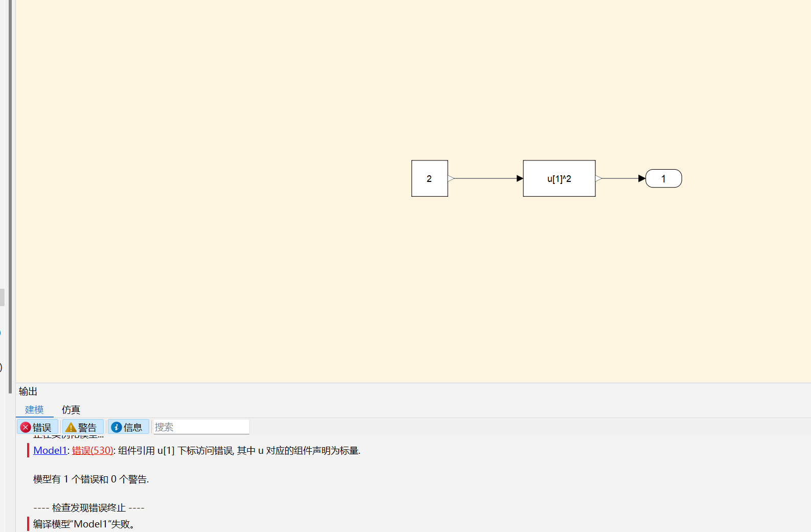Open the Model1 link in the error message
811x532 pixels.
pyautogui.click(x=50, y=450)
